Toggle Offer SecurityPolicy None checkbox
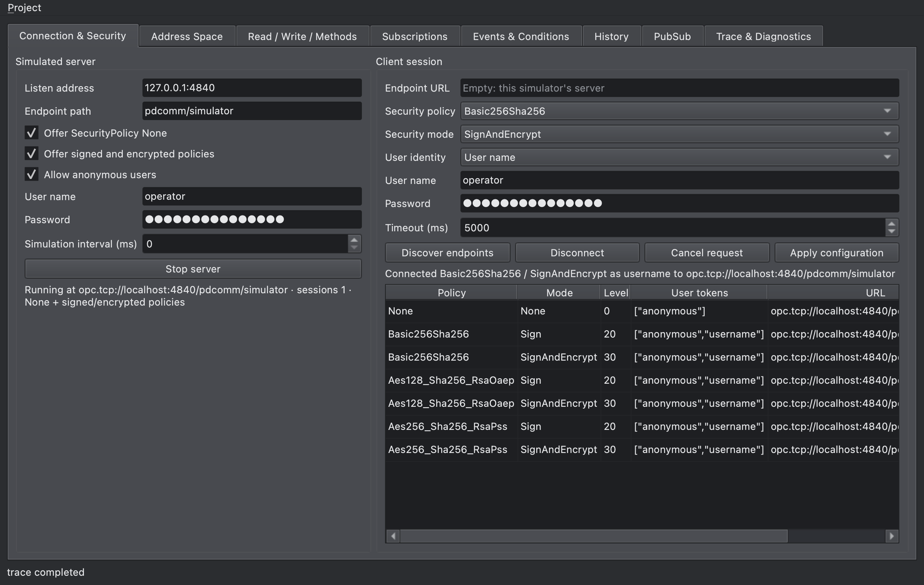The image size is (924, 585). [x=32, y=133]
